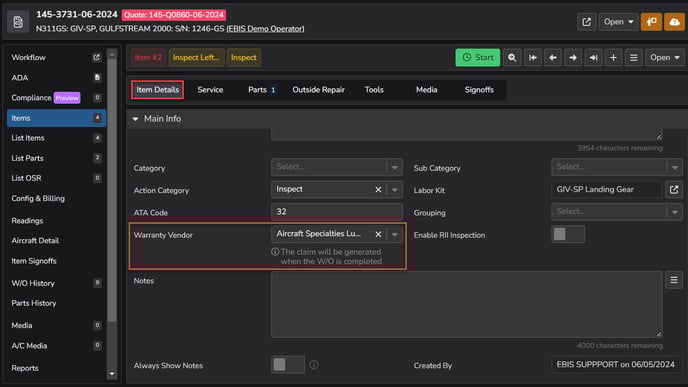Open the EBIS Demo Operator link
688x387 pixels.
(x=265, y=29)
